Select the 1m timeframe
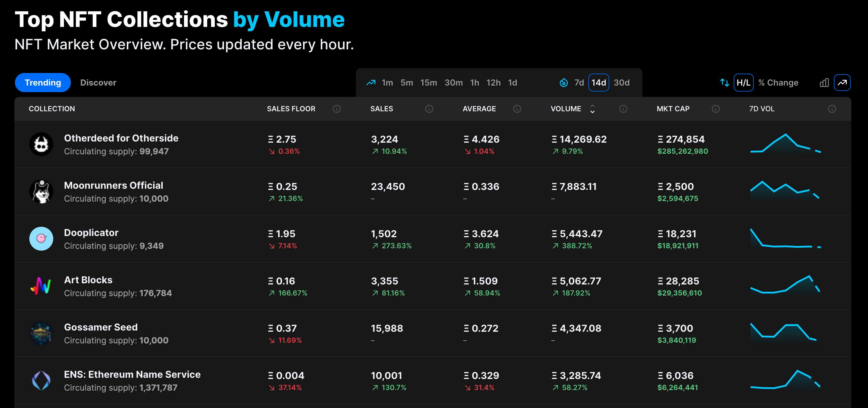868x408 pixels. click(x=387, y=83)
